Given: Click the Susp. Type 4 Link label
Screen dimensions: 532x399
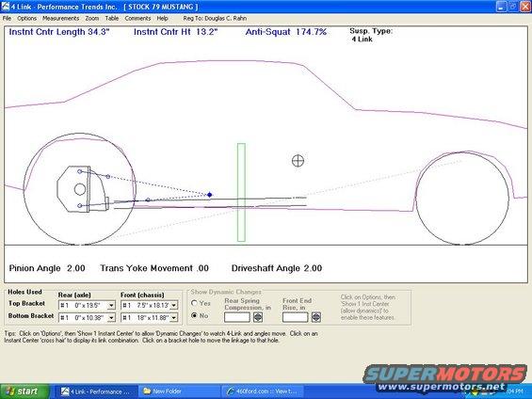Looking at the screenshot, I should click(x=371, y=35).
